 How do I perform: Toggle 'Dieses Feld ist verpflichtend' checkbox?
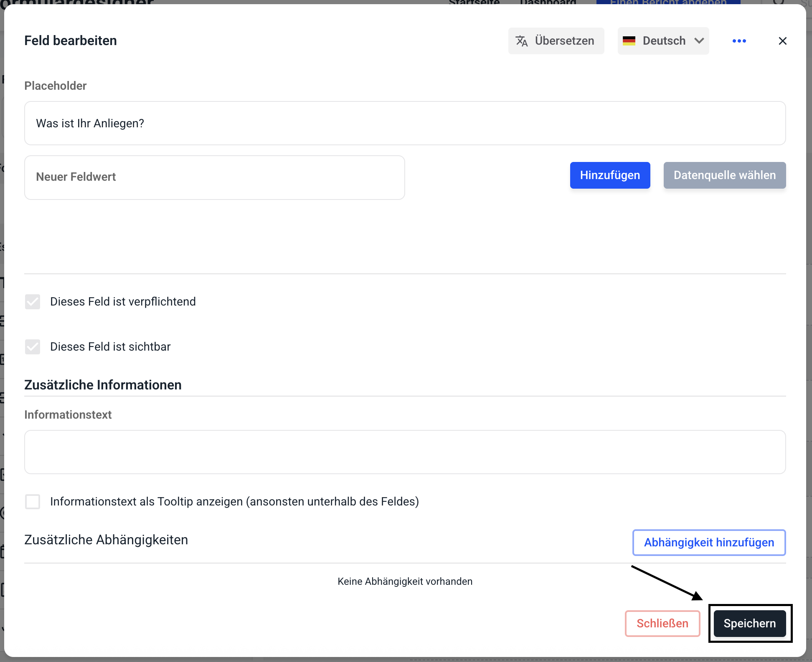[33, 302]
